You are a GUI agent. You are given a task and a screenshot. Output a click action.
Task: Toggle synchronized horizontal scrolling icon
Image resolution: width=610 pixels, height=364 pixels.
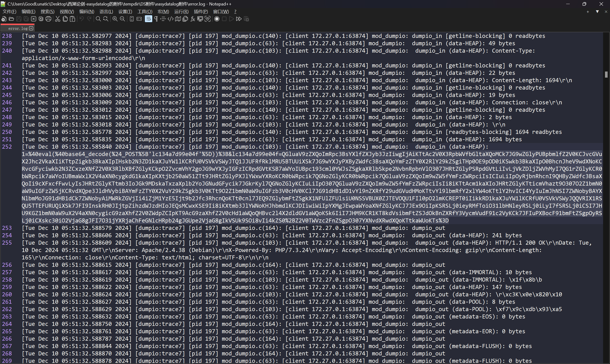coord(139,19)
